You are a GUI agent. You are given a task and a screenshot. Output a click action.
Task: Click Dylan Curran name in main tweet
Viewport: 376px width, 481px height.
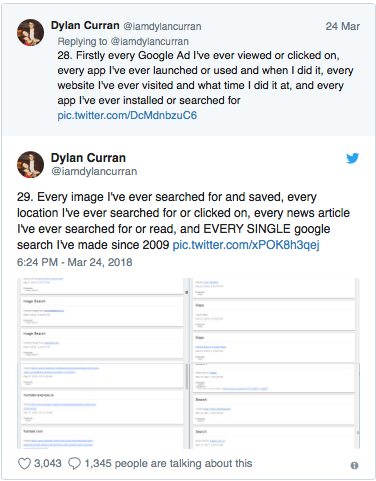point(88,158)
